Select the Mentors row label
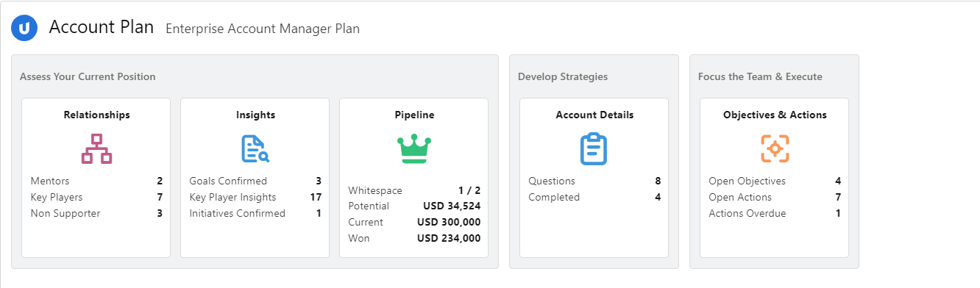Screen dimensions: 980x288 [50, 181]
